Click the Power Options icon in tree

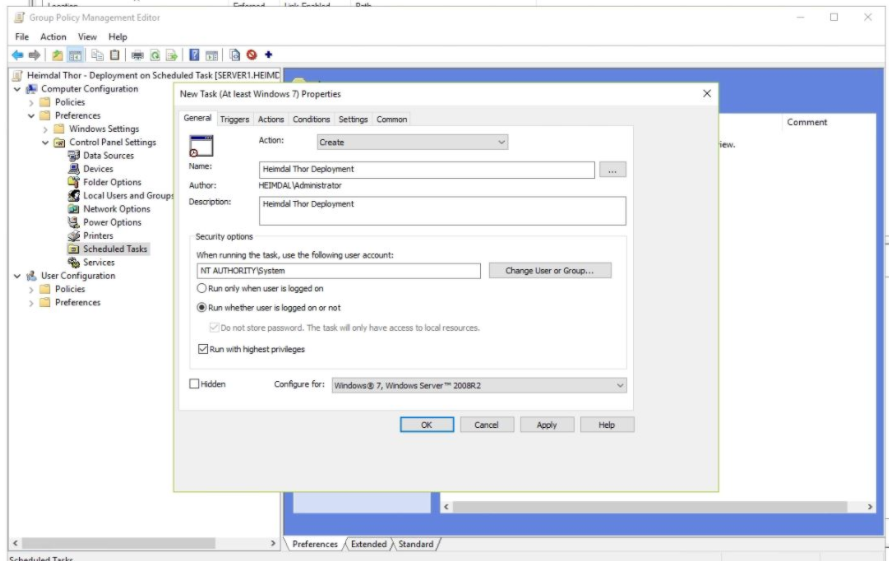74,222
